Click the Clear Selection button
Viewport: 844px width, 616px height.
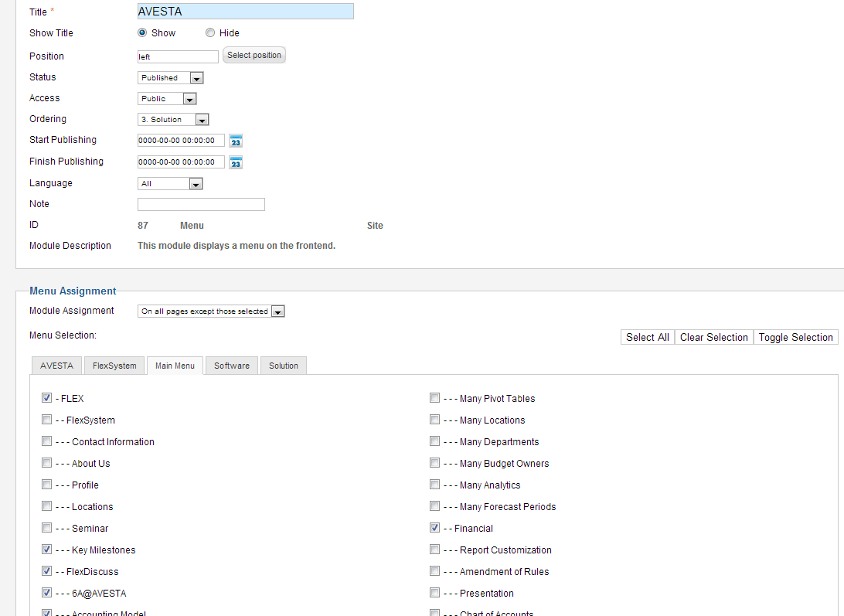(713, 337)
